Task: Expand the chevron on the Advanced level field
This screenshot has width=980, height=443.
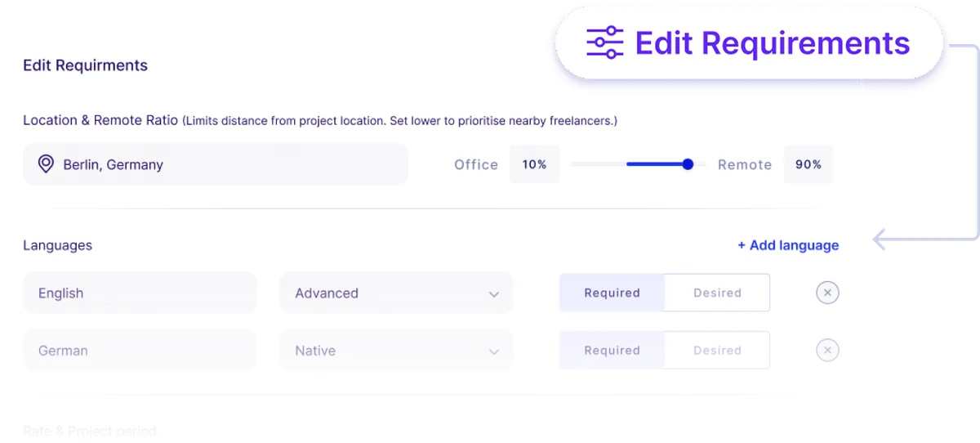Action: [x=493, y=294]
